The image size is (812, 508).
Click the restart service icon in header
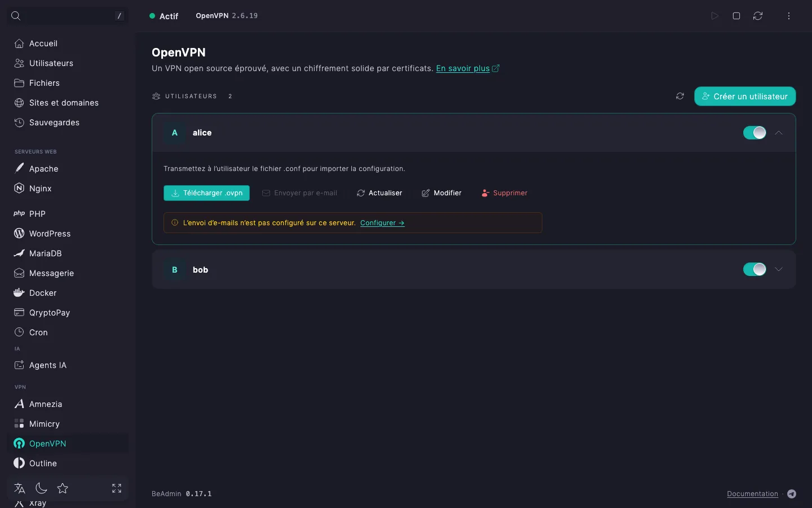pos(758,16)
